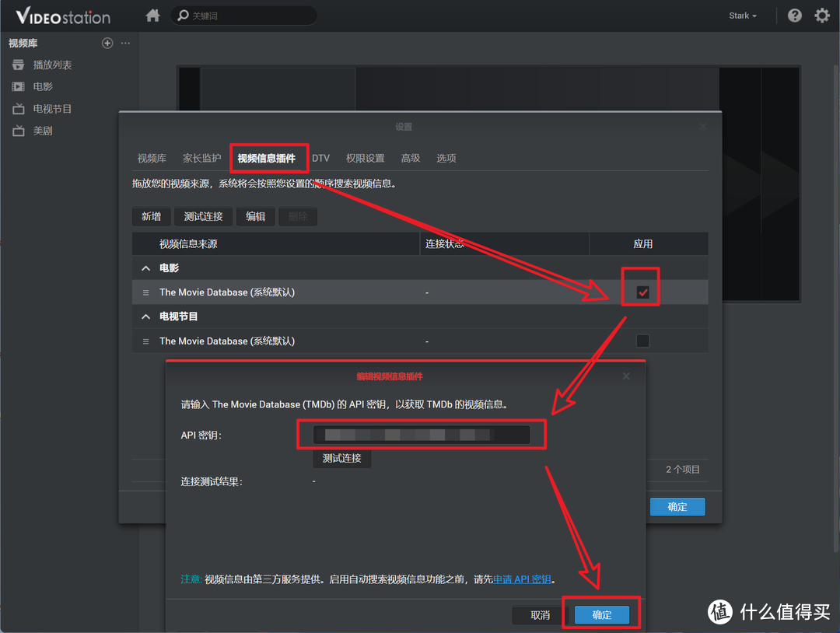Open video library more options ellipsis
This screenshot has width=840, height=633.
pos(125,44)
